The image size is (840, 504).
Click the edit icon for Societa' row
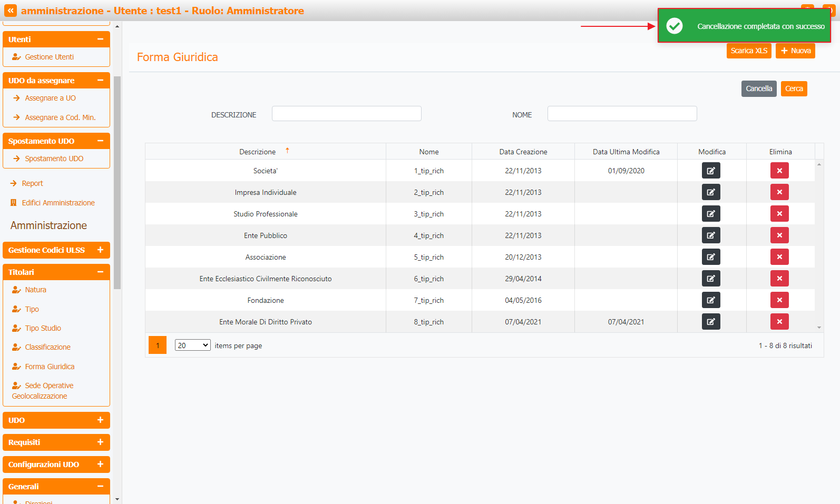pyautogui.click(x=710, y=171)
